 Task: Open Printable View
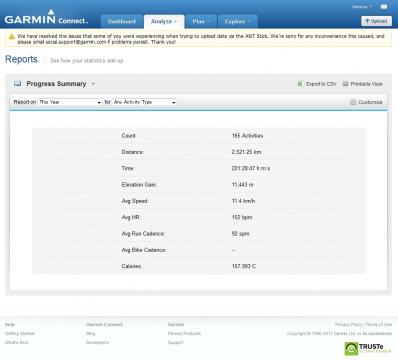(x=366, y=84)
